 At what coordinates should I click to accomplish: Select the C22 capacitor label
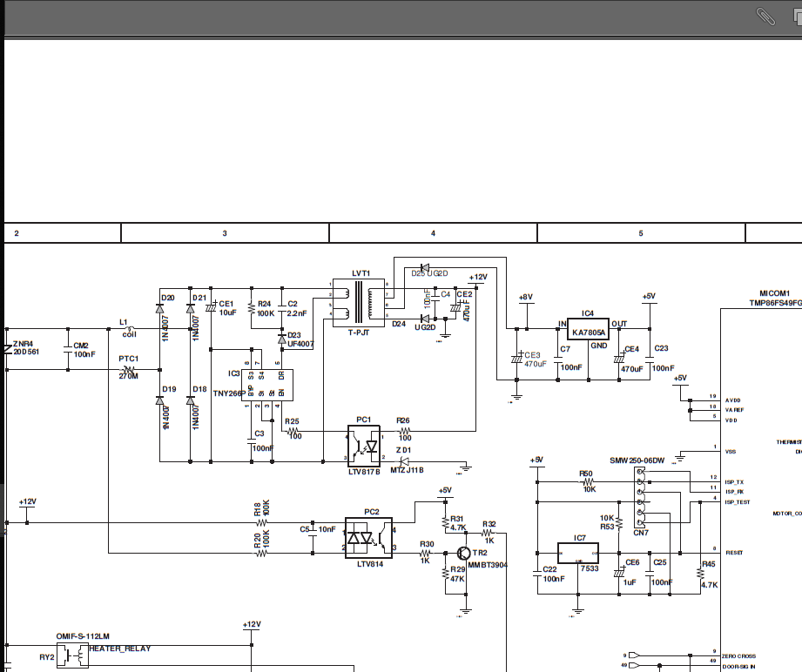(x=549, y=569)
